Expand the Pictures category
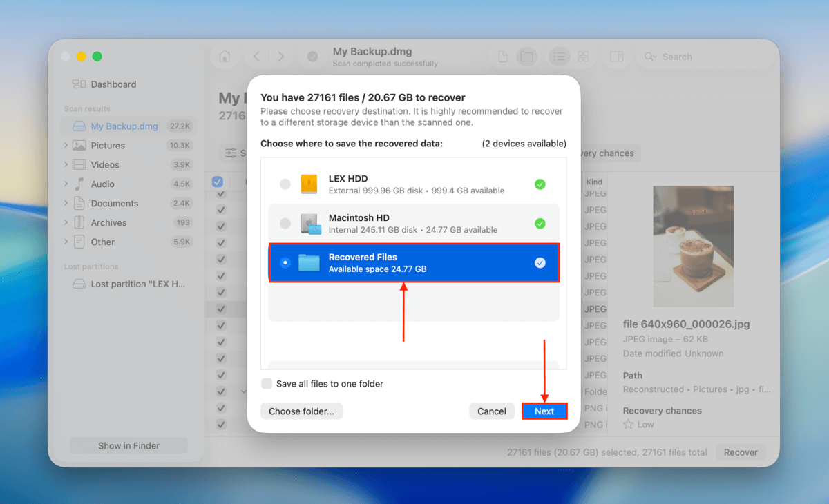Image resolution: width=829 pixels, height=504 pixels. point(66,146)
